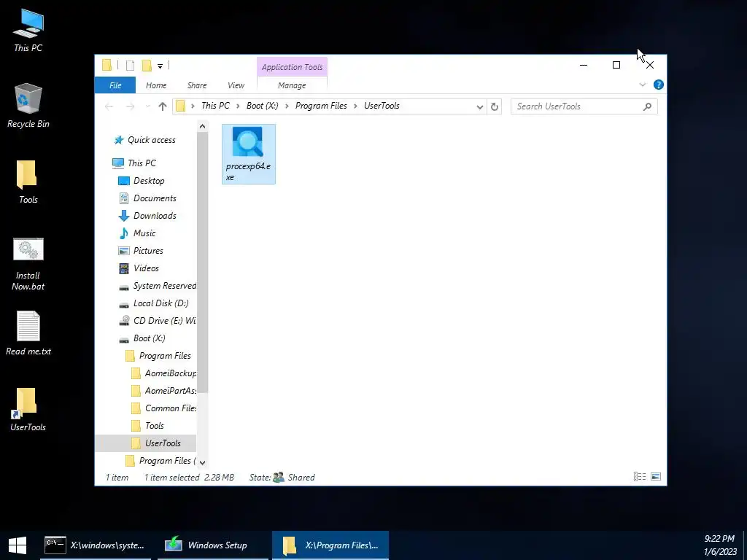Click the address bar folder icon
The width and height of the screenshot is (747, 560).
pyautogui.click(x=181, y=106)
